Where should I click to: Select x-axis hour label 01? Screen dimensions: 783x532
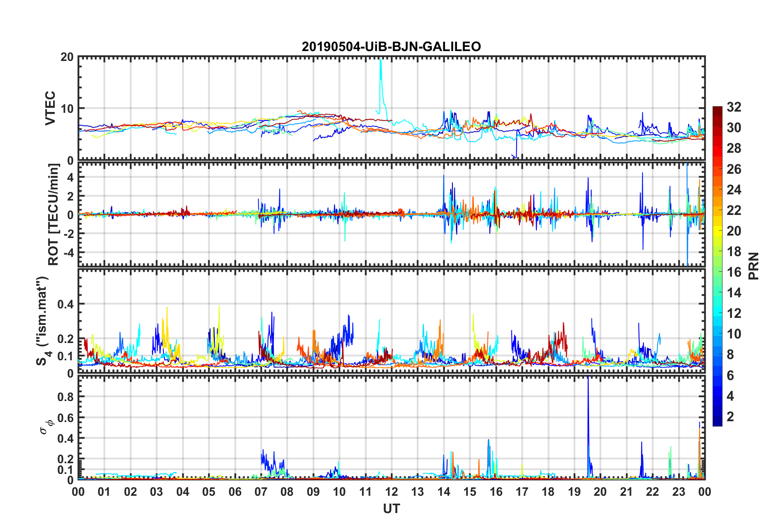(104, 492)
